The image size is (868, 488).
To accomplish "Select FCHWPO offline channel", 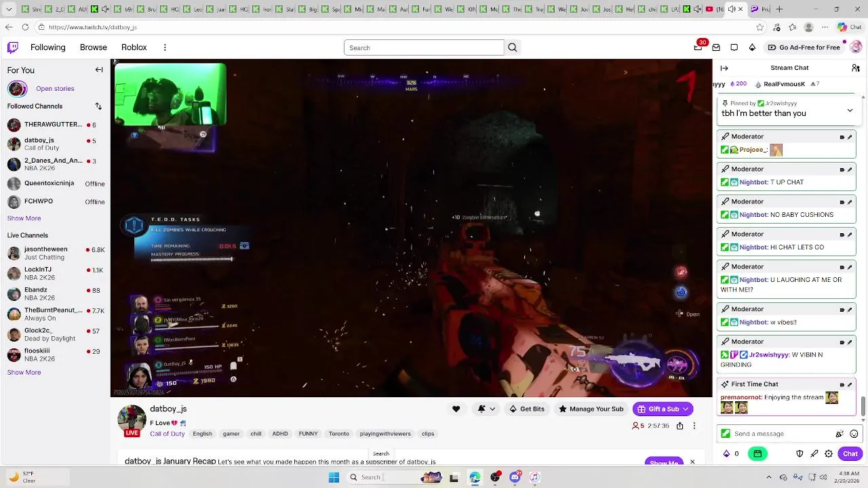I will tap(56, 201).
